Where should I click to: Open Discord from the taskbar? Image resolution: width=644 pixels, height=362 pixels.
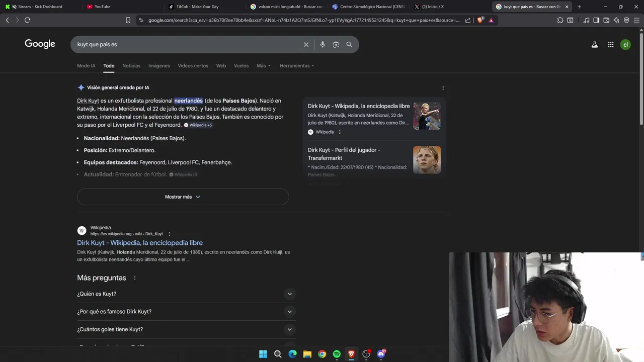click(381, 354)
